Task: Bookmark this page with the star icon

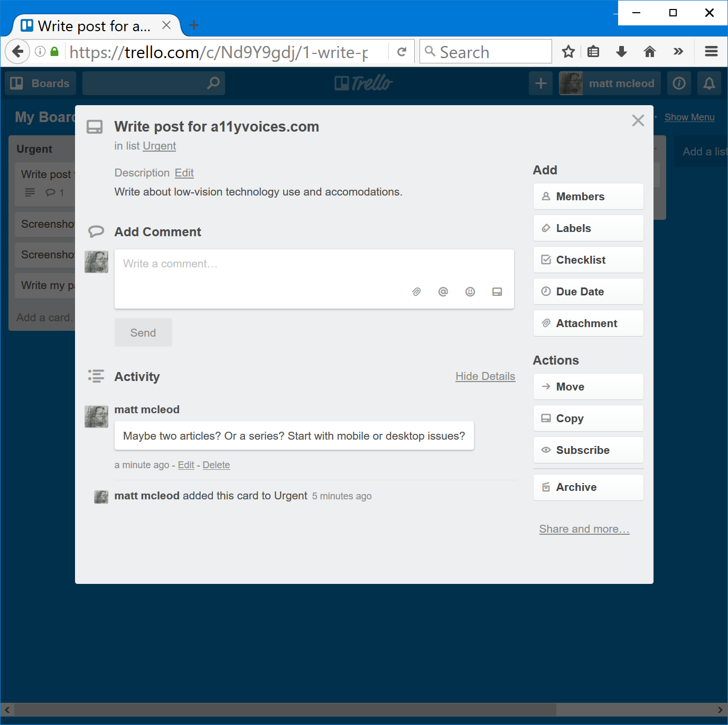Action: 568,51
